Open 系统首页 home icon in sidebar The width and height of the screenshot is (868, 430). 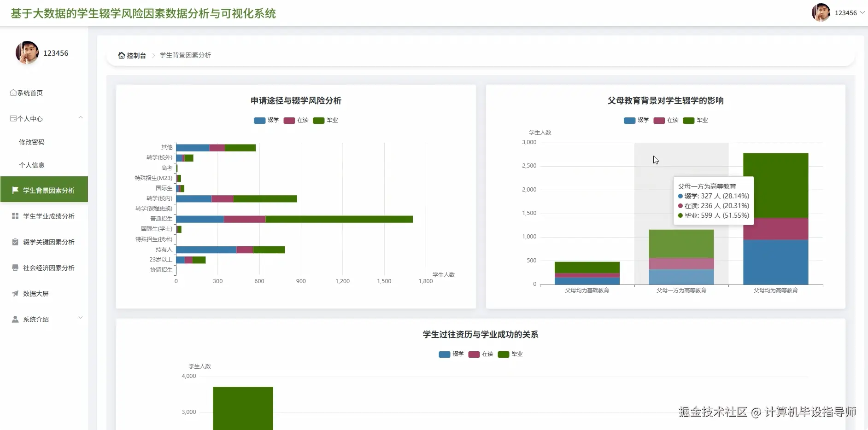[13, 93]
